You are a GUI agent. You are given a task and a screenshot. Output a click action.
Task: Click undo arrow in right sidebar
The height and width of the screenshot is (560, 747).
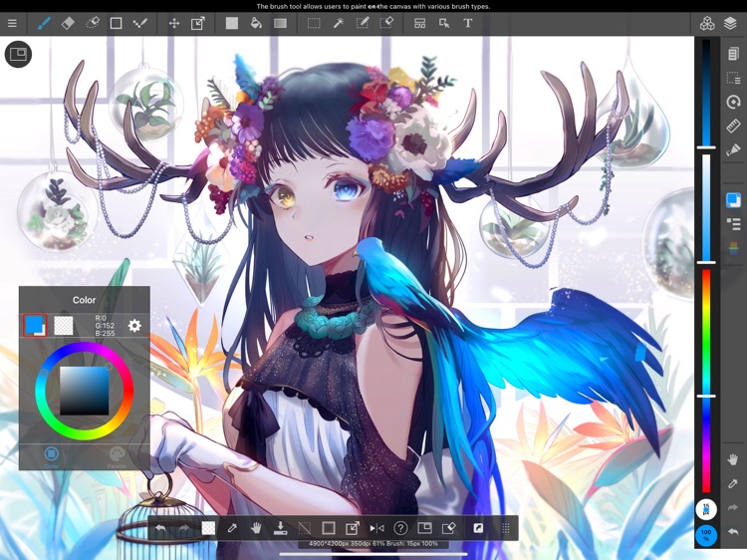[733, 531]
